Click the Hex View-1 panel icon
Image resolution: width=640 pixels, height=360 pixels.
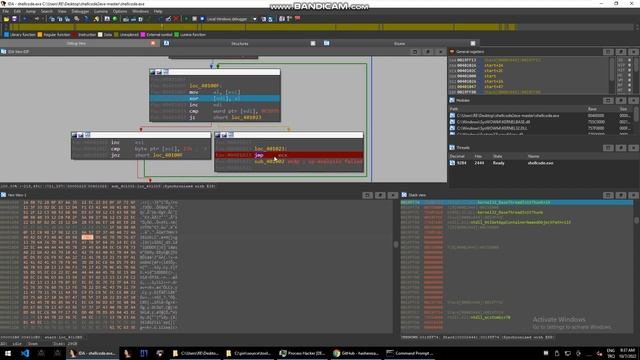click(3, 195)
